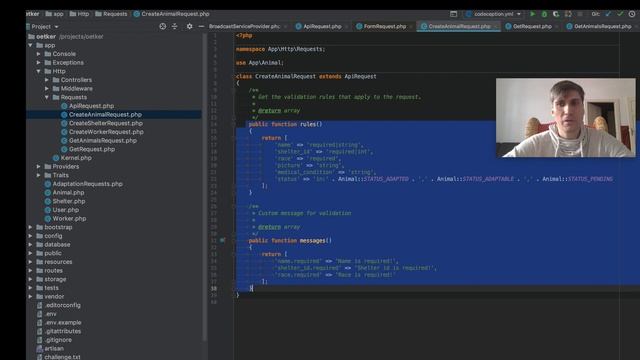Expand the Providers folder
Image resolution: width=640 pixels, height=360 pixels.
point(39,167)
